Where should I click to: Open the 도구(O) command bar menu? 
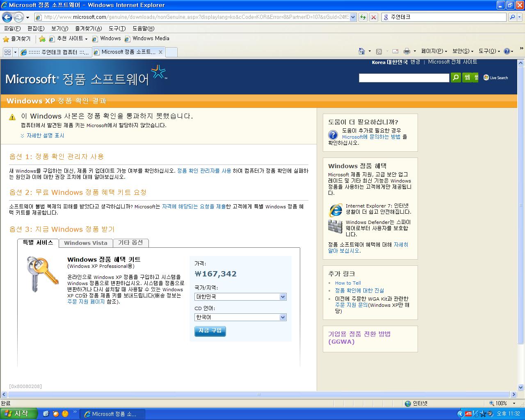coord(489,51)
